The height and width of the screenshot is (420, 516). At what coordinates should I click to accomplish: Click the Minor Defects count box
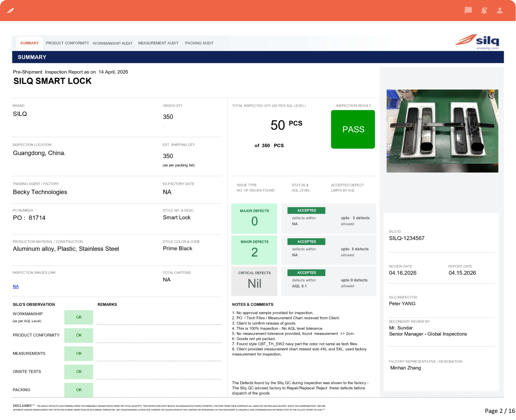(x=254, y=250)
